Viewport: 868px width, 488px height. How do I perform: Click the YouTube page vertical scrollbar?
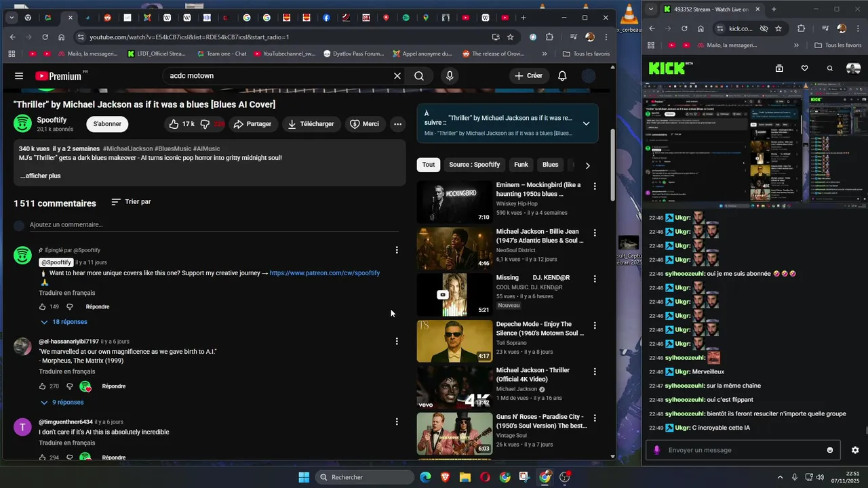click(613, 165)
